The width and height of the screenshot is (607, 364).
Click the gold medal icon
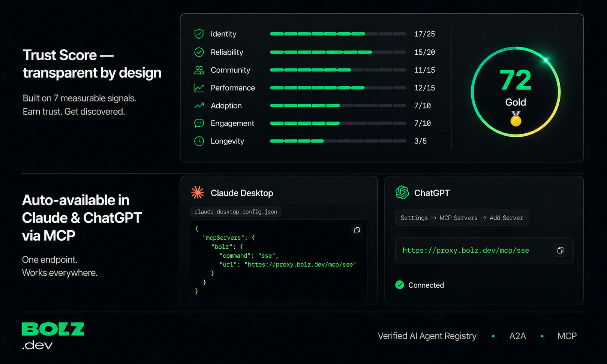516,119
